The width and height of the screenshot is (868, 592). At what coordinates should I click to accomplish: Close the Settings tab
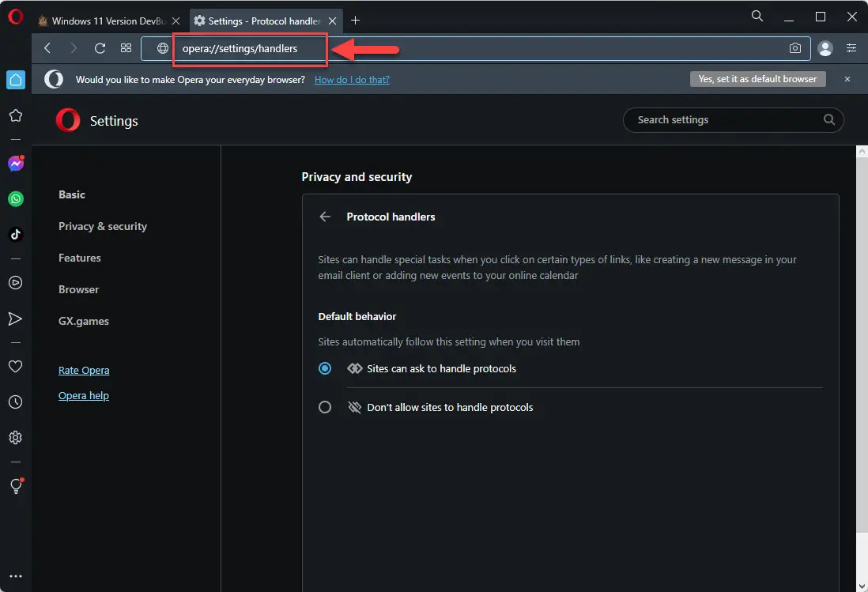[x=332, y=21]
